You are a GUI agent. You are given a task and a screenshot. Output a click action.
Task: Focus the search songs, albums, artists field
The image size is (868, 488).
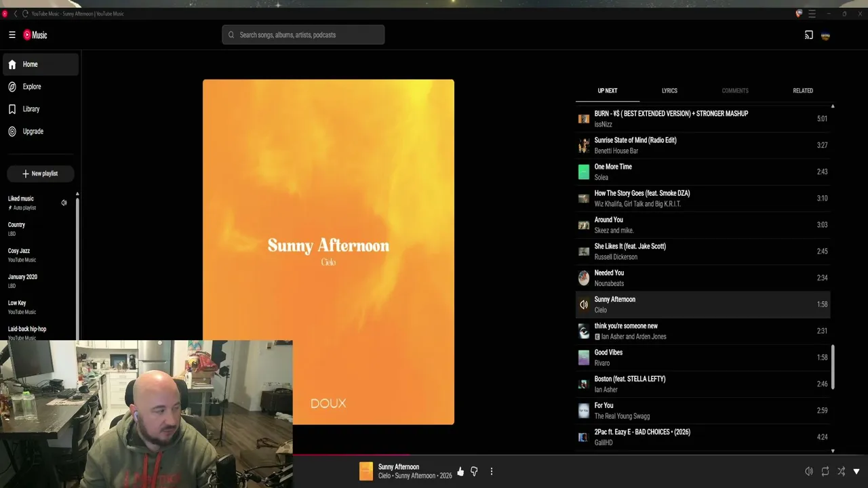click(303, 35)
